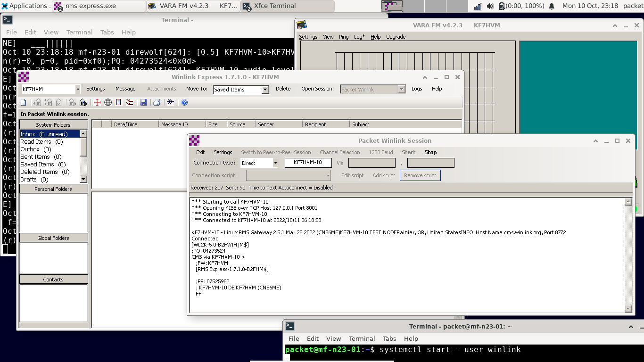Click the first Via input field

pyautogui.click(x=372, y=163)
